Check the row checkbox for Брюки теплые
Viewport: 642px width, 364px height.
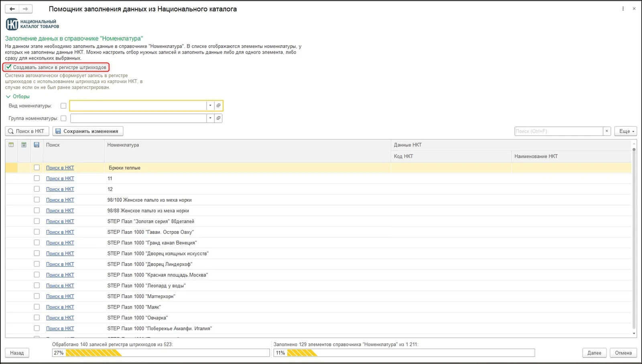(37, 168)
